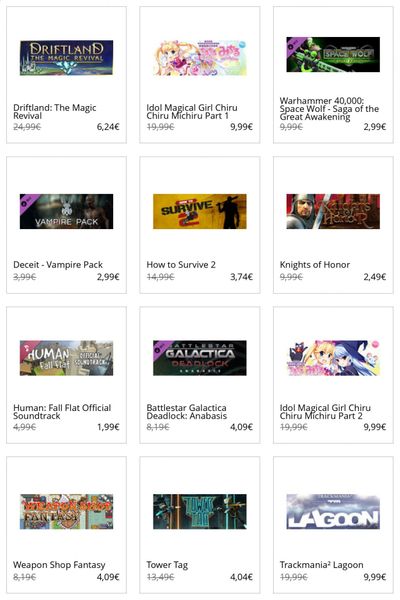Click the Trackmania Lagoon banner image
The width and height of the screenshot is (400, 600).
point(333,512)
